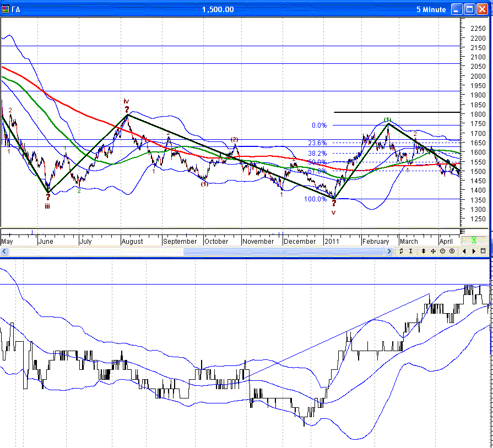This screenshot has width=493, height=448.
Task: Click the horizontal scrollbar thumb
Action: 284,252
